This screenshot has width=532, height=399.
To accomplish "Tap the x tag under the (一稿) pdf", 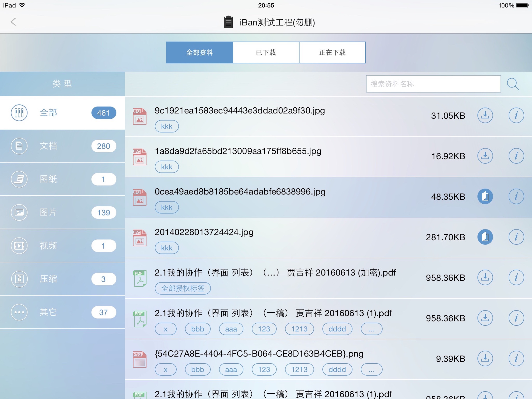I will (166, 329).
